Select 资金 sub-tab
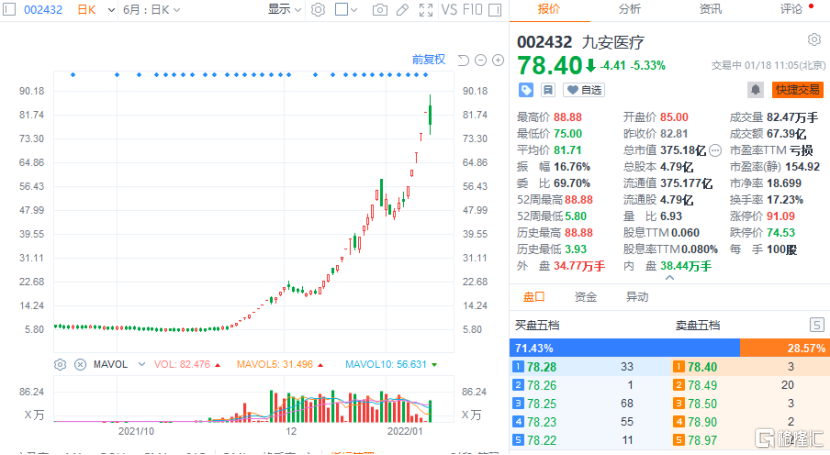Image resolution: width=830 pixels, height=455 pixels. point(585,297)
